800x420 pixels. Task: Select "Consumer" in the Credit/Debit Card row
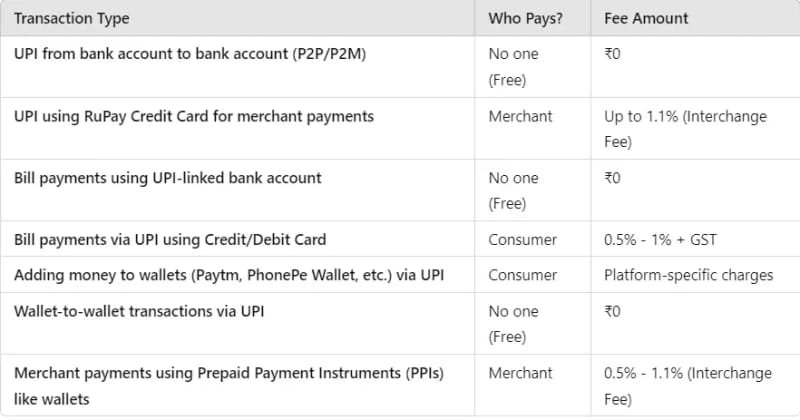(x=523, y=240)
